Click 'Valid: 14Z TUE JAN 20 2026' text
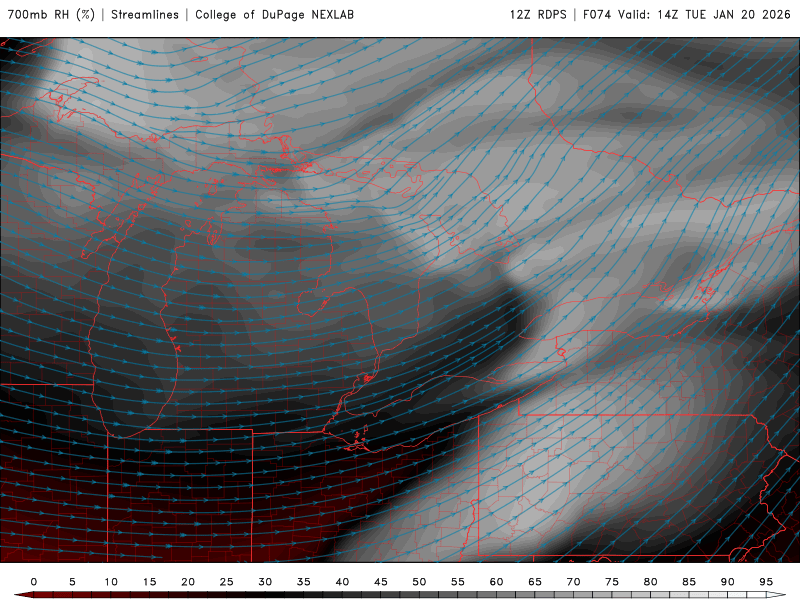Image resolution: width=800 pixels, height=600 pixels. 705,14
